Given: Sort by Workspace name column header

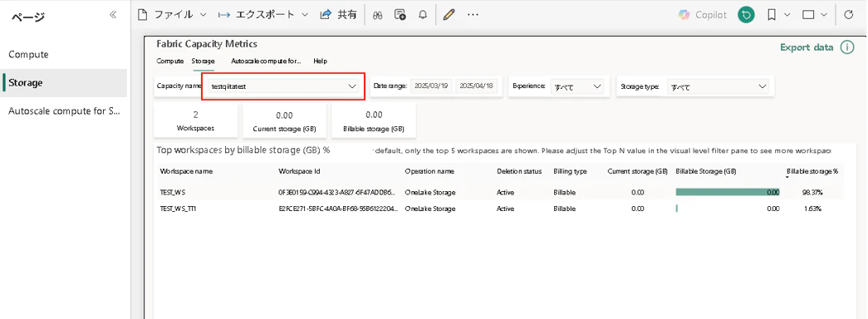Looking at the screenshot, I should pos(186,171).
